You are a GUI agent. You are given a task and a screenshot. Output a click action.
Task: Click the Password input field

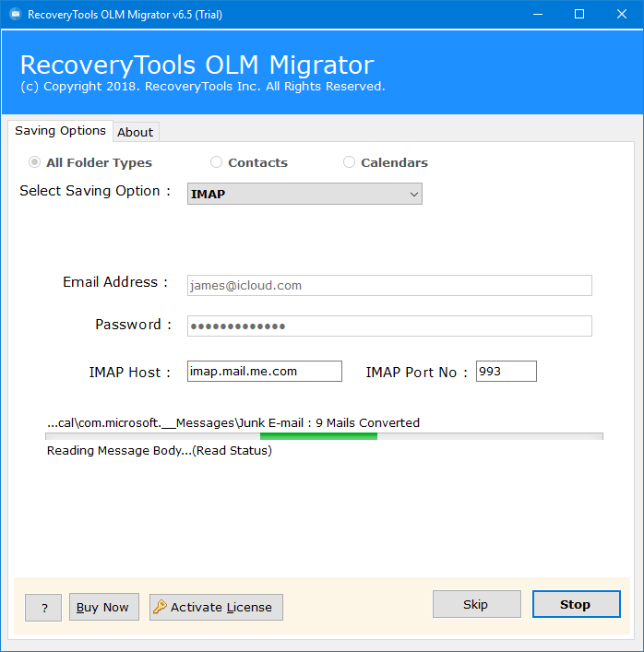(389, 326)
